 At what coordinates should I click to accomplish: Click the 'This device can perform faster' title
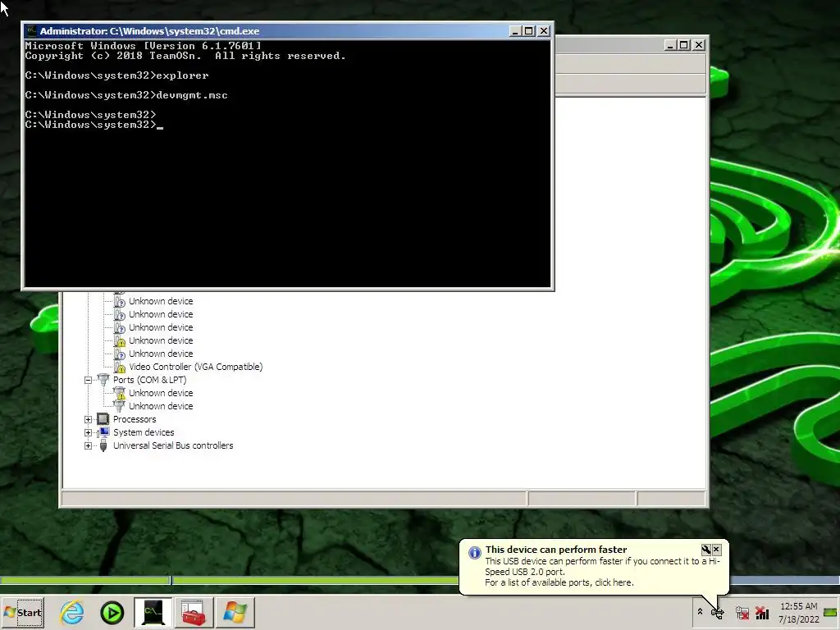pos(556,550)
